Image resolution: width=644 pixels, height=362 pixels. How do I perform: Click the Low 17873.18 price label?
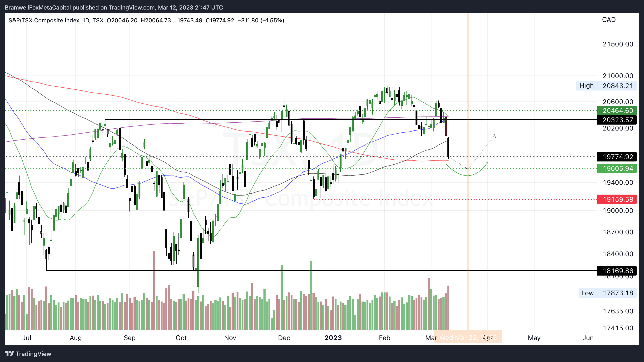click(x=608, y=293)
